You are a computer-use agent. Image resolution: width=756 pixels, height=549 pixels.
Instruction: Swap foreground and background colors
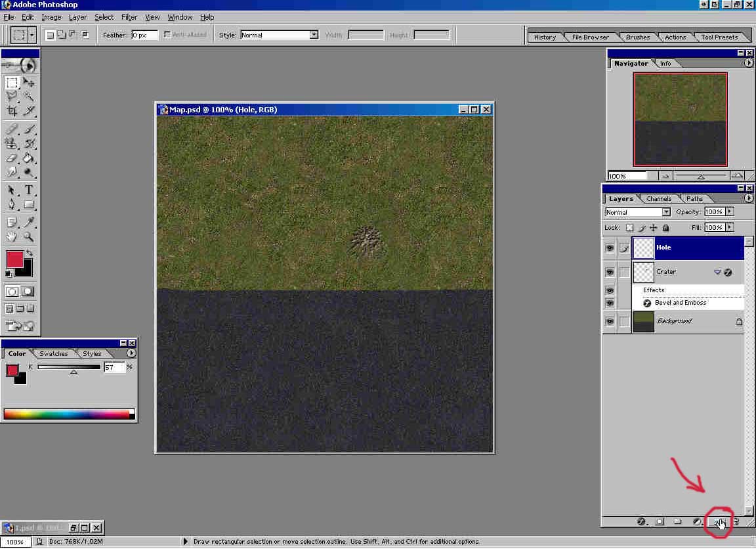30,253
